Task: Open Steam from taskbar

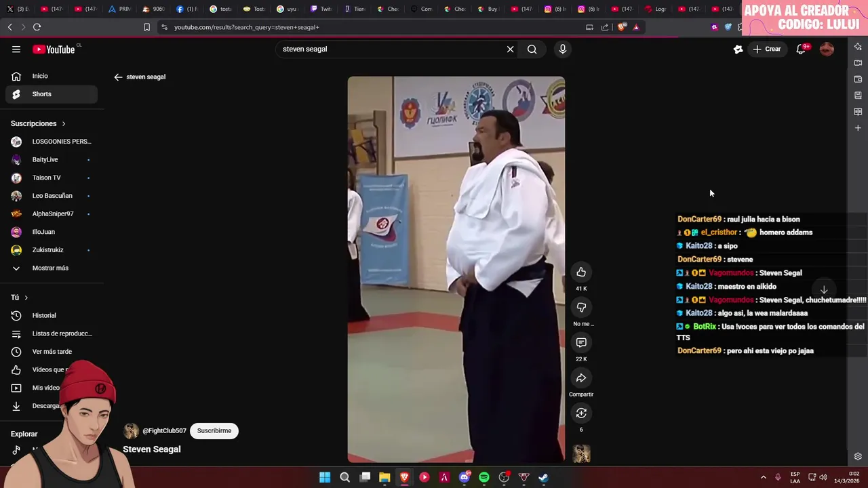Action: (x=544, y=477)
